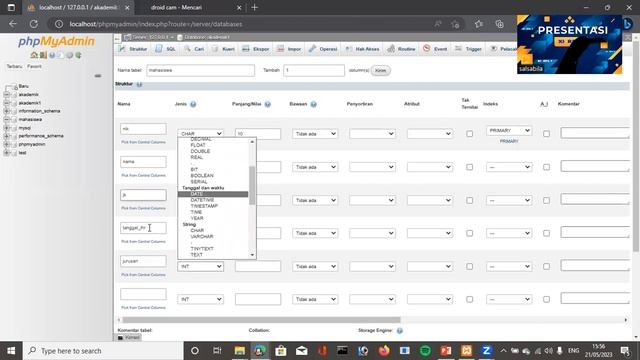Click the browser back arrow
Screen dimensions: 640x360
tap(13, 24)
